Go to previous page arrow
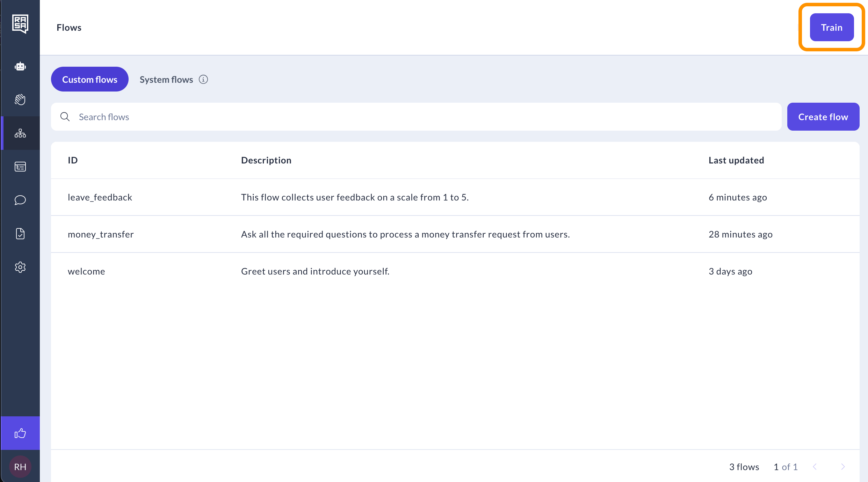 [815, 467]
